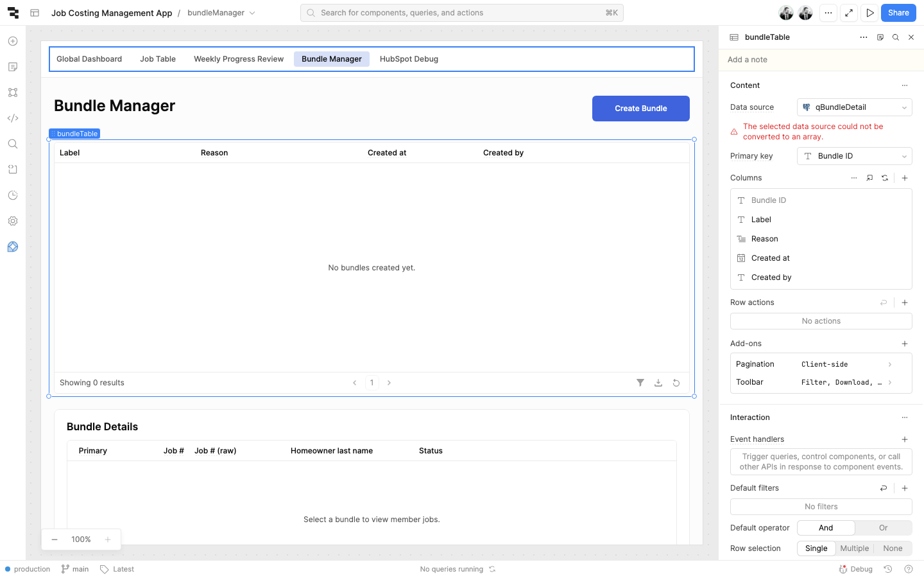Refresh the bundle table using refresh icon
Viewport: 924px width, 578px height.
coord(676,383)
